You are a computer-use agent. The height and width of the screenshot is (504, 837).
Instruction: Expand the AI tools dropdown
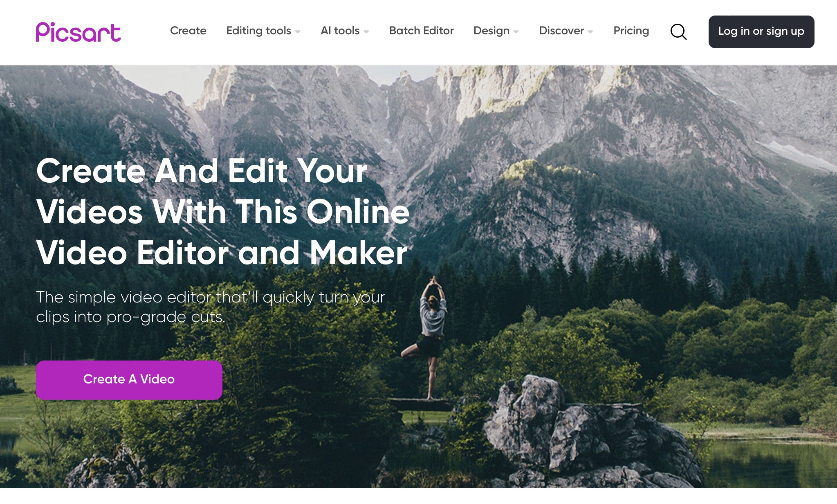(346, 31)
